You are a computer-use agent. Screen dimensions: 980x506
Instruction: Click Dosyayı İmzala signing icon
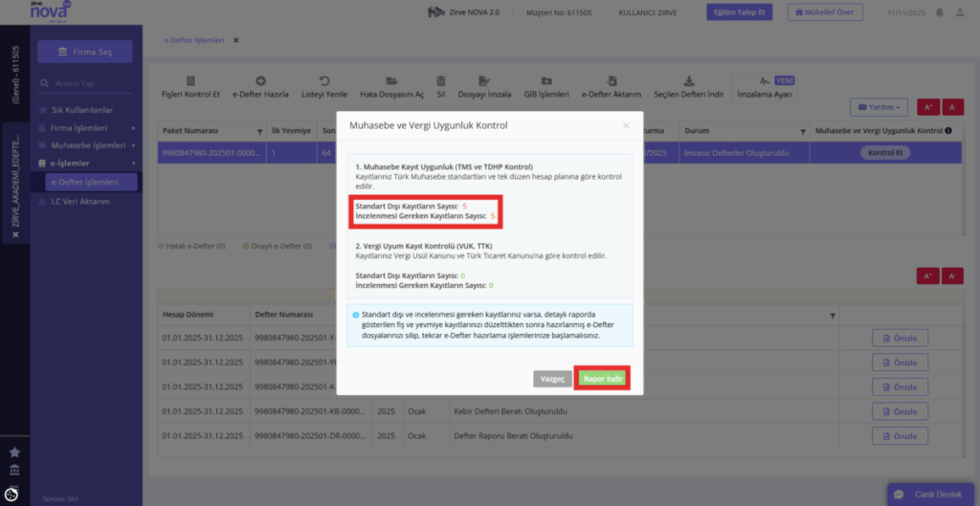[484, 81]
